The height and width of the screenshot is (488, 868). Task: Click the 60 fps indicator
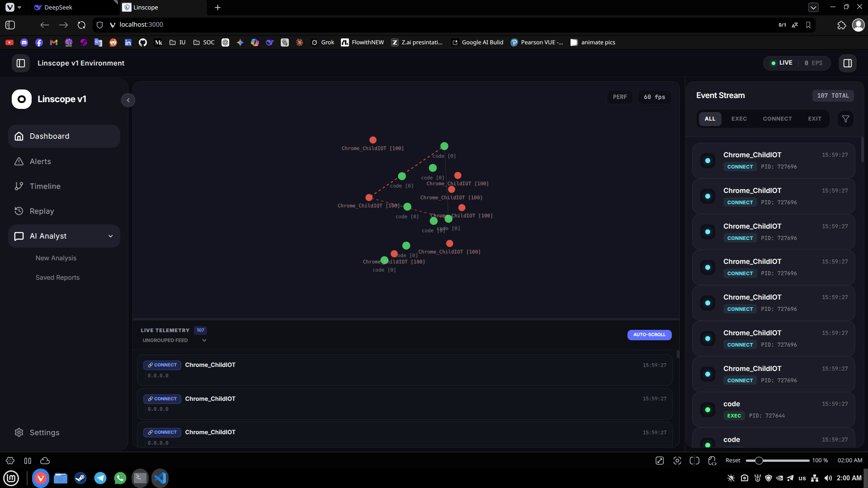(654, 97)
